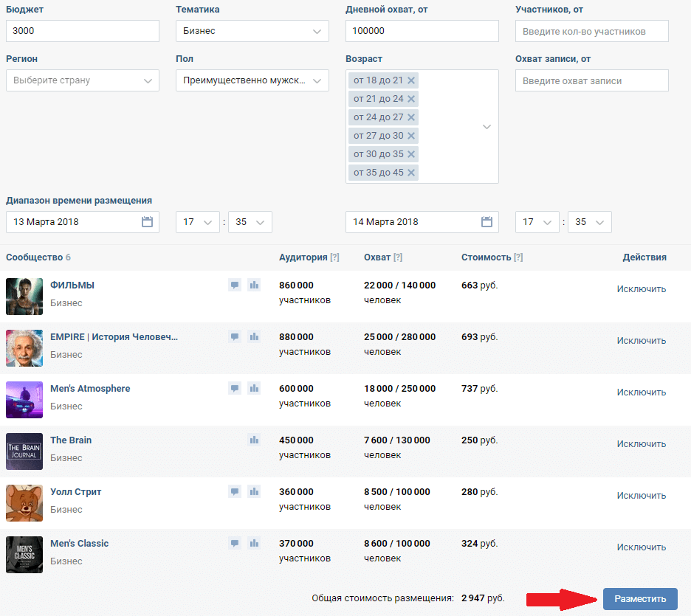Click calendar icon in end date field
Image resolution: width=691 pixels, height=616 pixels.
[x=487, y=222]
